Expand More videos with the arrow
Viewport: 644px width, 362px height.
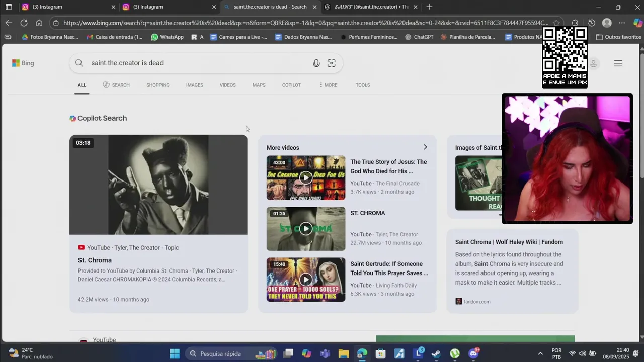(x=425, y=147)
